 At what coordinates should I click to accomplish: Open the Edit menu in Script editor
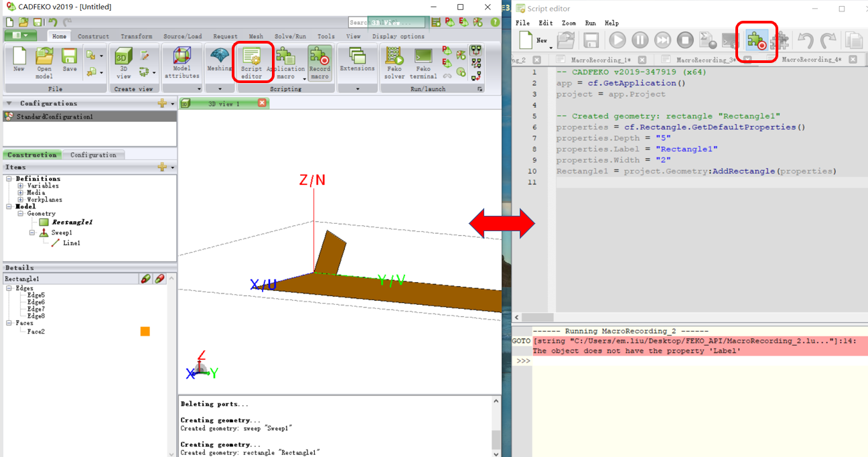tap(546, 23)
